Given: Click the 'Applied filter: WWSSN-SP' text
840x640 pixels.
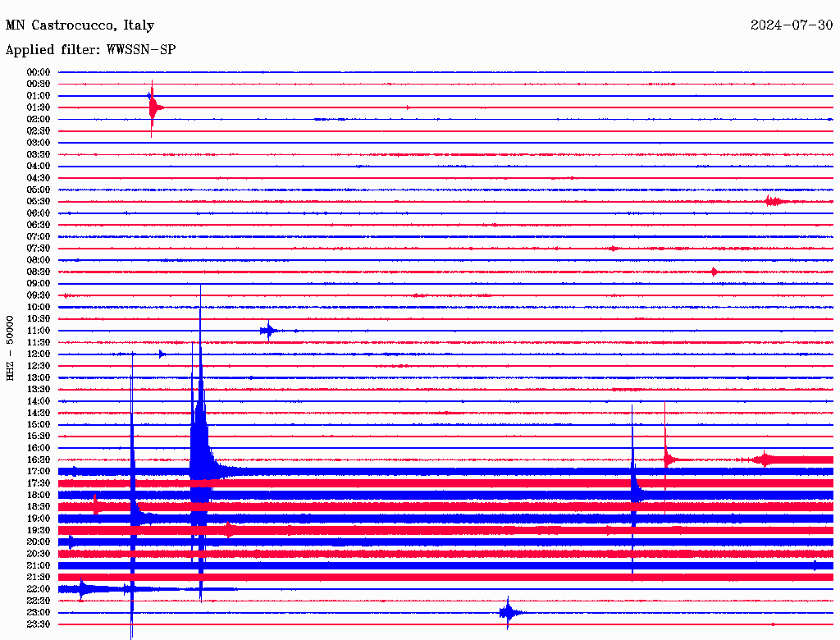Looking at the screenshot, I should click(x=90, y=50).
